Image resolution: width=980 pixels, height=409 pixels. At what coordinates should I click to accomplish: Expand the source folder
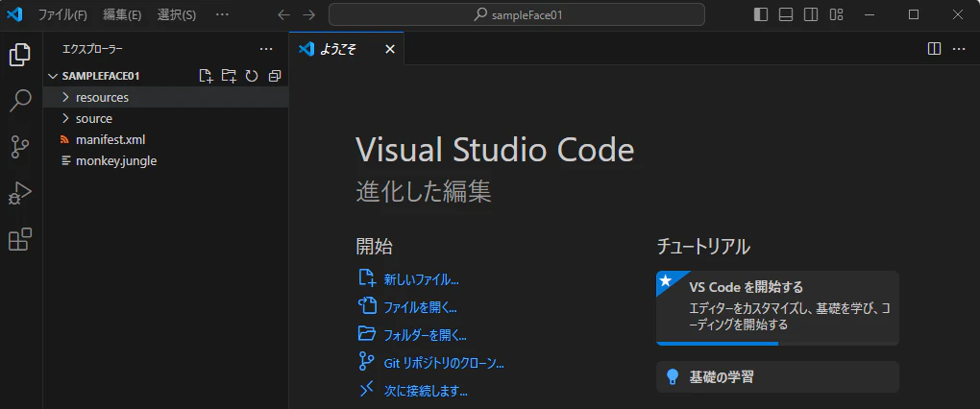(165, 119)
